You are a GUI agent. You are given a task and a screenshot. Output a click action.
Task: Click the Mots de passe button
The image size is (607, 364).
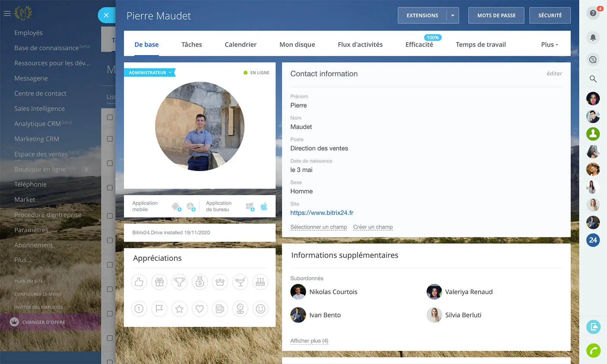tap(496, 16)
